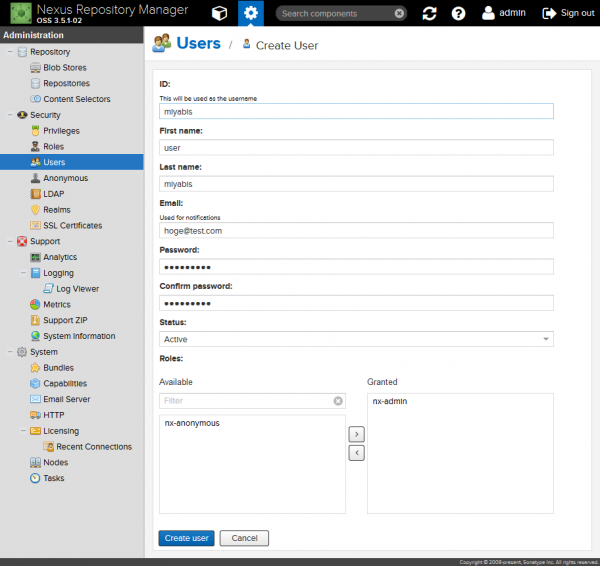This screenshot has width=600, height=566.
Task: Click the Refresh icon in header
Action: (429, 13)
